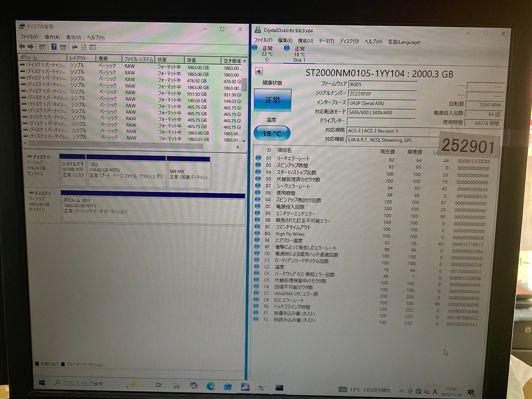Open the ヘルプ(H) menu in Disk Management

96,38
